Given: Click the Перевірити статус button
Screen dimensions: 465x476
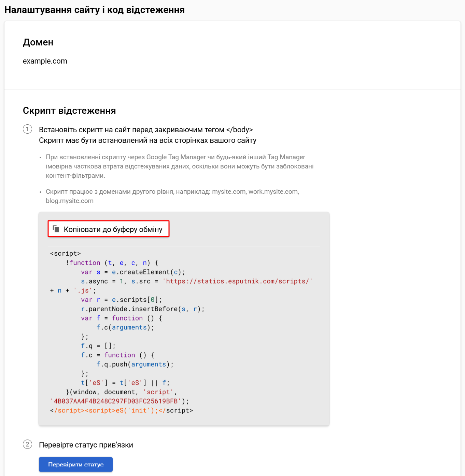Looking at the screenshot, I should coord(76,464).
